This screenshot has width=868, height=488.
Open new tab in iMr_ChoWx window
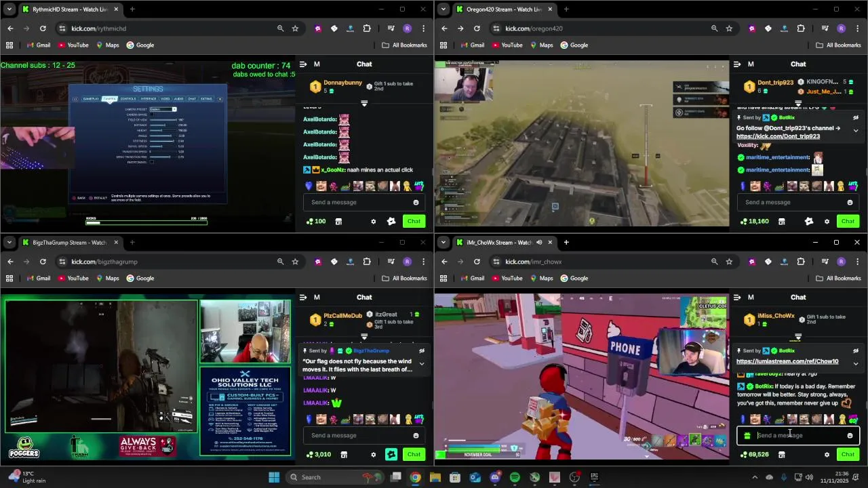click(566, 243)
